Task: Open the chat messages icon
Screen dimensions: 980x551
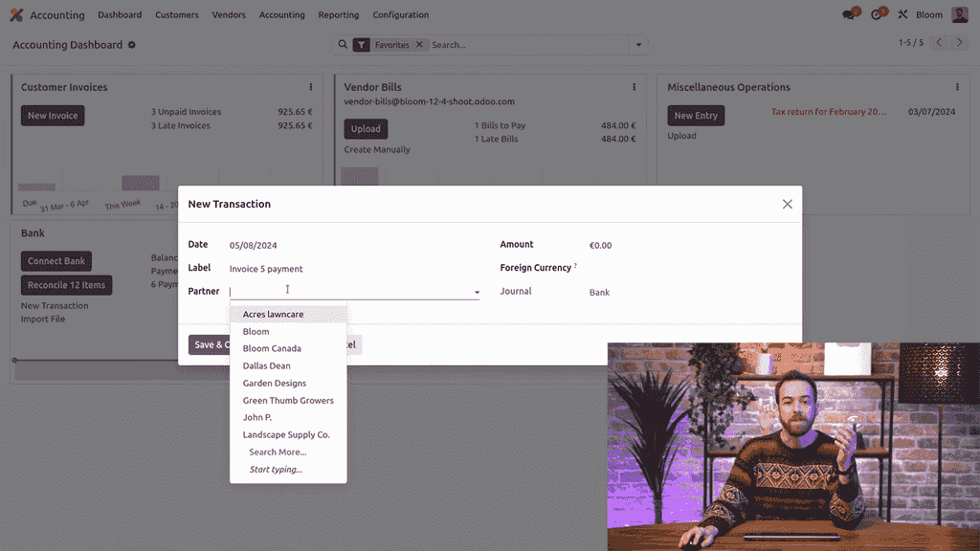Action: click(x=848, y=15)
